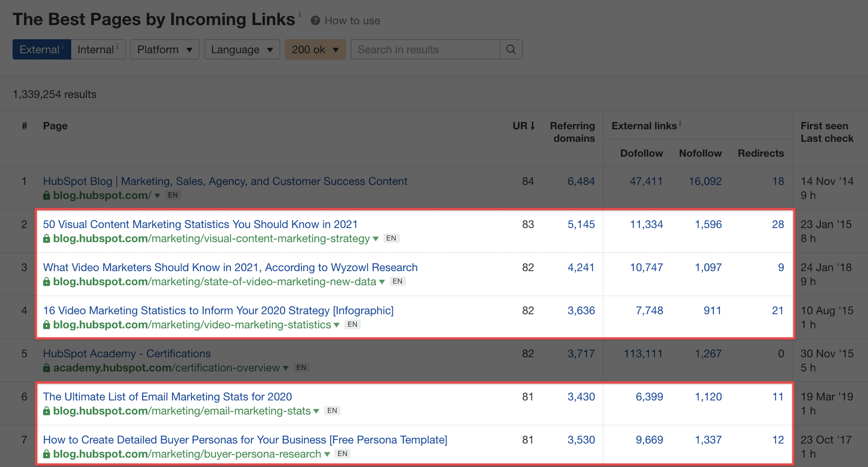Switch to the Internal links tab
The height and width of the screenshot is (467, 868).
click(98, 50)
